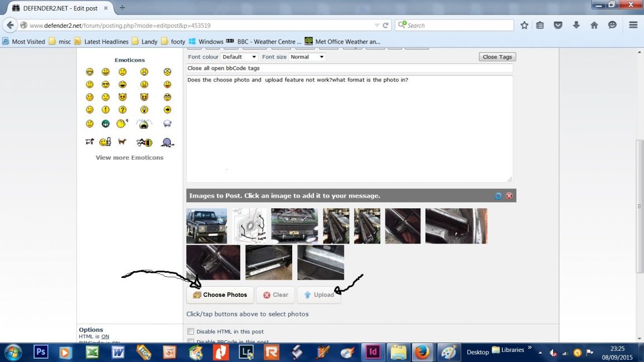The height and width of the screenshot is (362, 644).
Task: Open the footy bookmarks folder
Action: 173,41
